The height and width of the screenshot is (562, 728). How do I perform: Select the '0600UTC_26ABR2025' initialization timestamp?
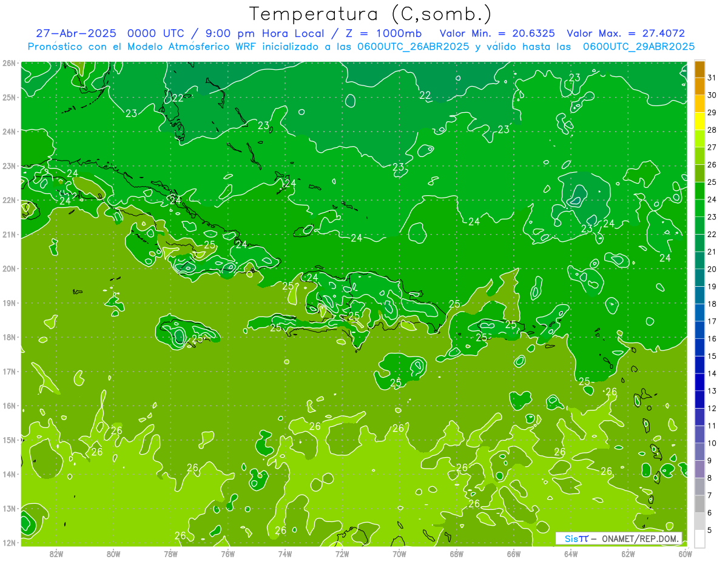[x=413, y=47]
